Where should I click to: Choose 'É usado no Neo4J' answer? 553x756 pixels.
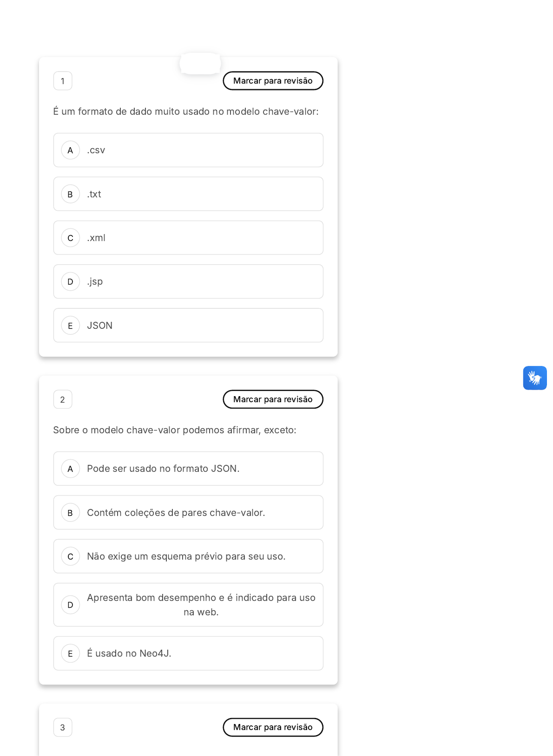tap(188, 653)
